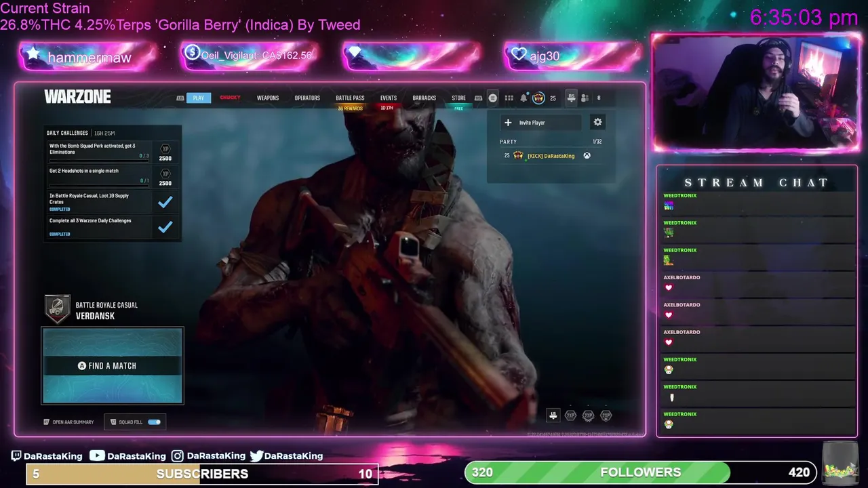Click the Followers goal progress bar

tap(640, 472)
